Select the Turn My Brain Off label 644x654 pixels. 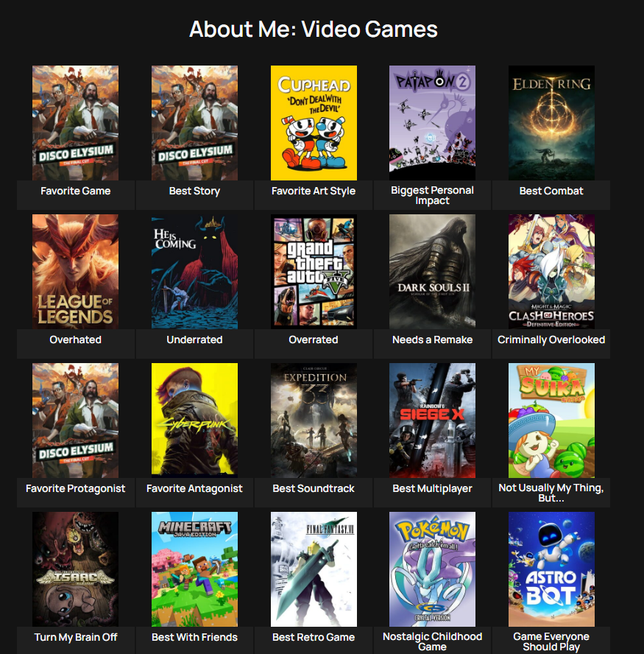76,637
